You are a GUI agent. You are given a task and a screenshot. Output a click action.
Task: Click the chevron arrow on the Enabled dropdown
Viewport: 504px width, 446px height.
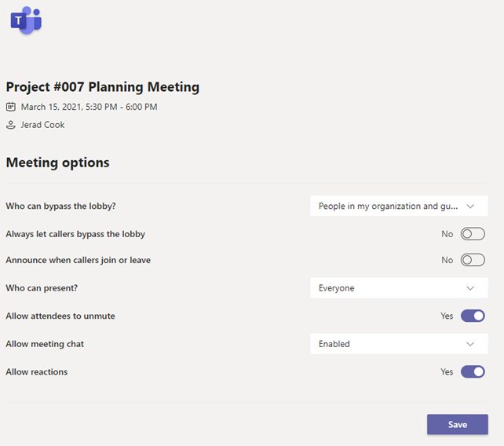pos(471,344)
